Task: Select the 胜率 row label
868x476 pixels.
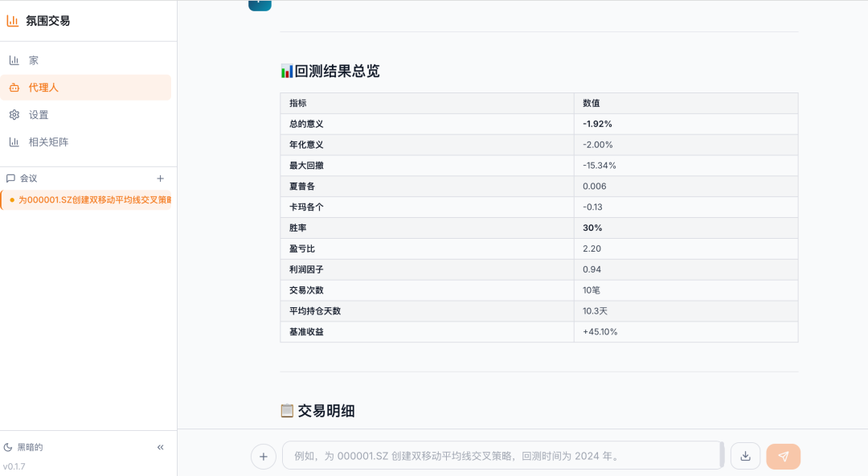Action: 298,228
